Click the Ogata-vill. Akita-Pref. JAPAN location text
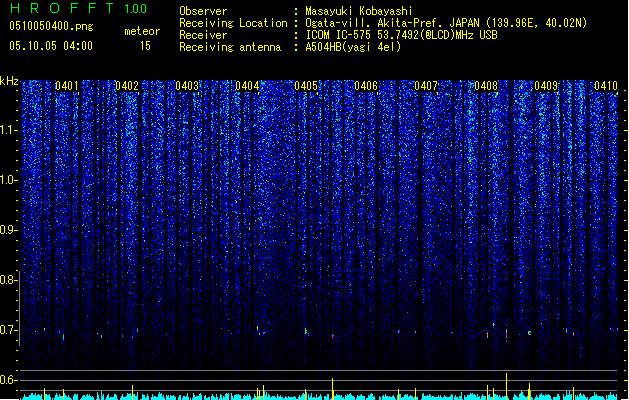This screenshot has height=400, width=629. click(x=446, y=23)
